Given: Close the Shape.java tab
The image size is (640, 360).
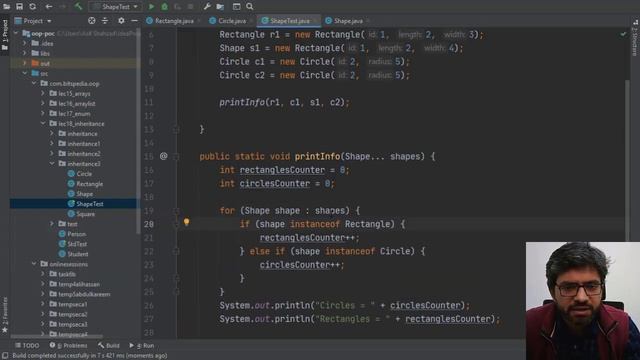Looking at the screenshot, I should [368, 21].
